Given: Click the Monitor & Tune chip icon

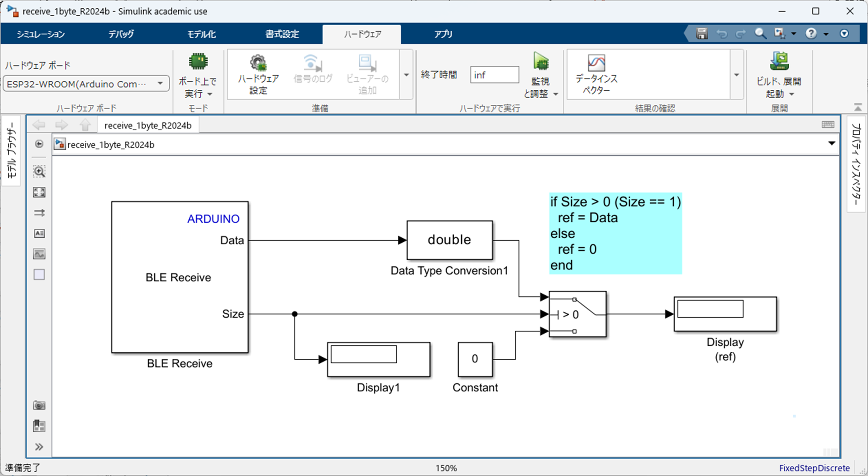Looking at the screenshot, I should (x=541, y=63).
